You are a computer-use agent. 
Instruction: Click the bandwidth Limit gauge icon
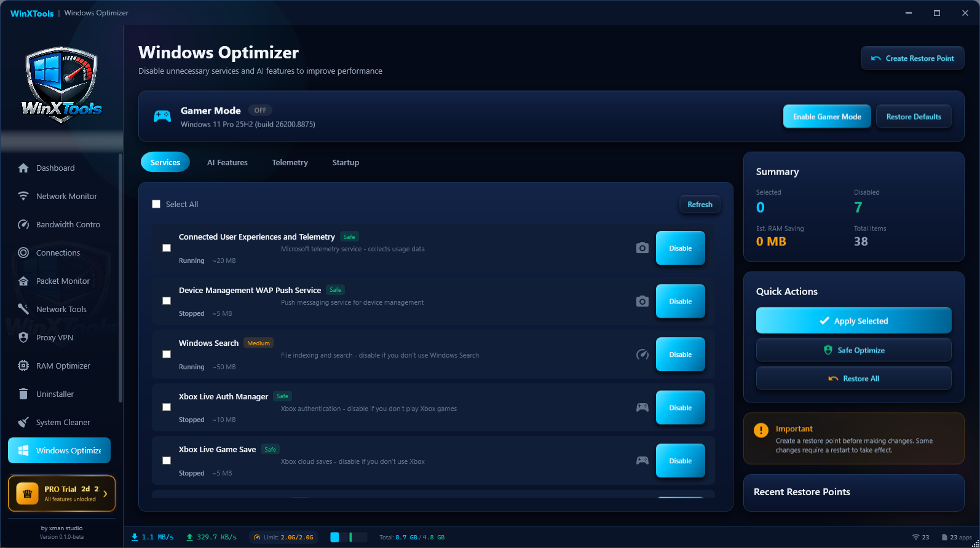pos(257,538)
